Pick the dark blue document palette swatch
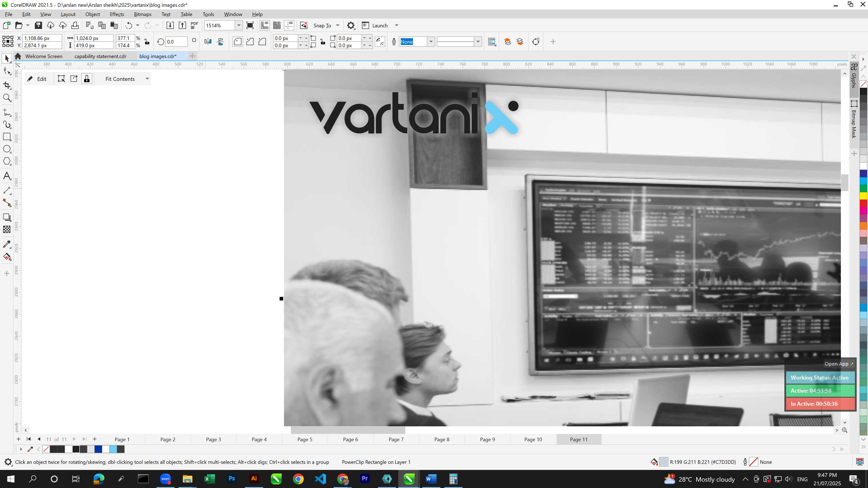This screenshot has height=488, width=868. pyautogui.click(x=98, y=449)
